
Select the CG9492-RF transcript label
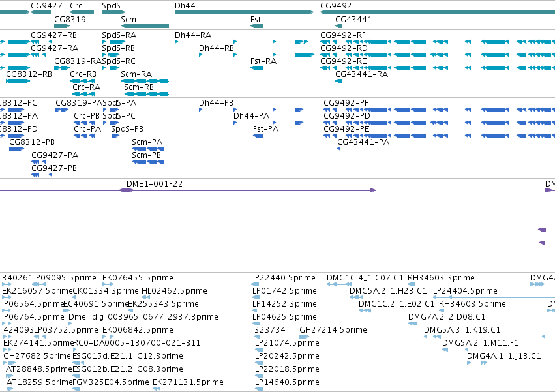[x=343, y=35]
